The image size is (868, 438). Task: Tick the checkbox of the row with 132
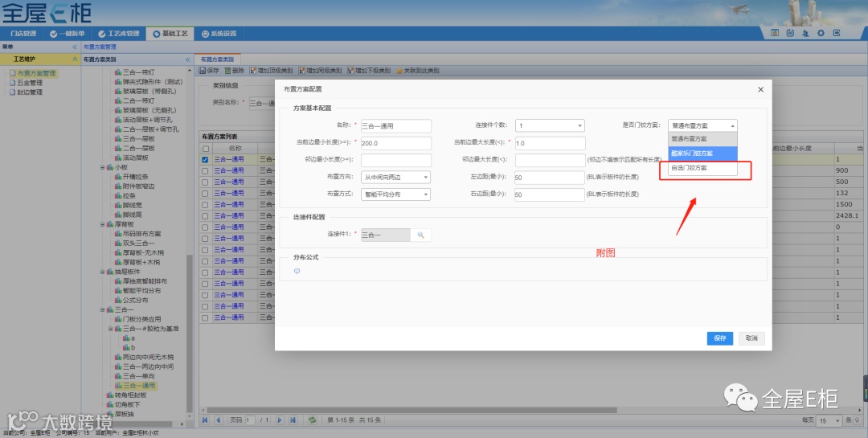click(206, 193)
